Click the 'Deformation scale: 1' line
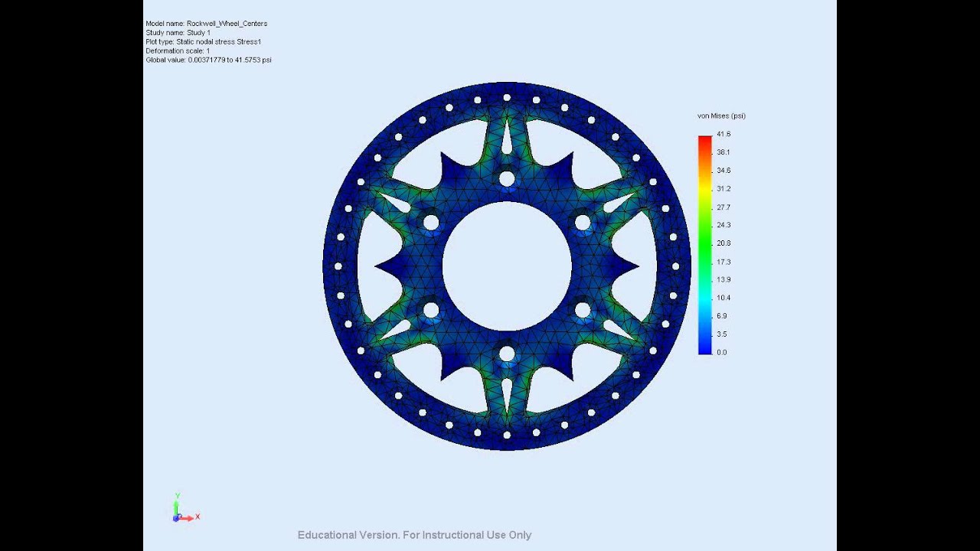 tap(178, 51)
